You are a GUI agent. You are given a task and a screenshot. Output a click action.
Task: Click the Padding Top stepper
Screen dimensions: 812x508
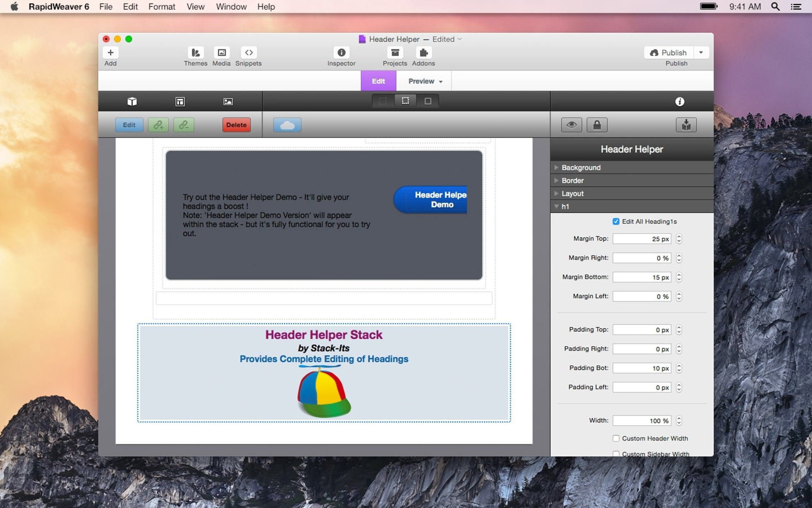coord(679,329)
